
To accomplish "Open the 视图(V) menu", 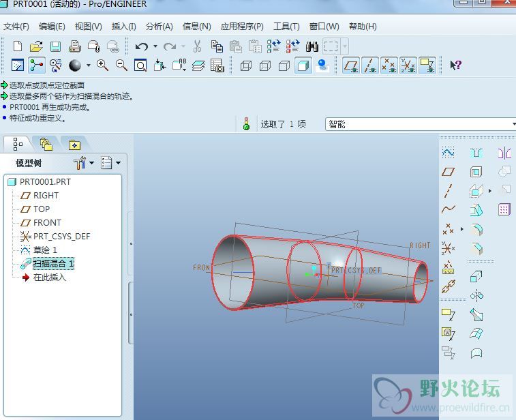I will pyautogui.click(x=88, y=27).
